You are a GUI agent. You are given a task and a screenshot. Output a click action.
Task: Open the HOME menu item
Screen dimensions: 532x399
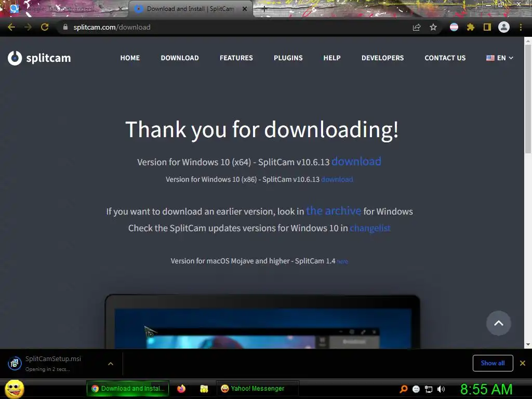tap(130, 58)
